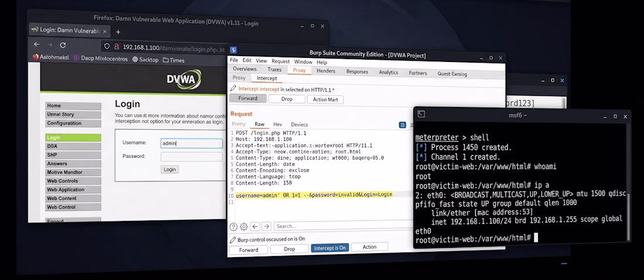Open the View menu in Burp Suite
The image size is (644, 280).
pyautogui.click(x=261, y=61)
